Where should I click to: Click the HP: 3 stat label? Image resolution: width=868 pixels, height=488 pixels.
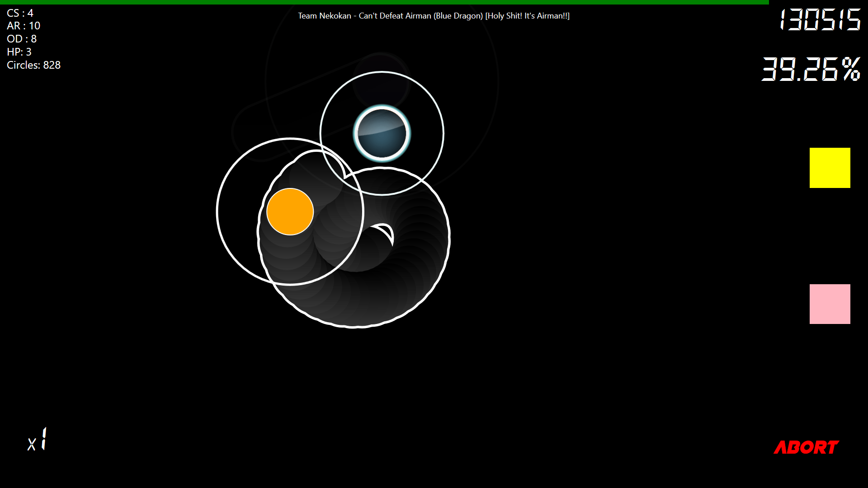[19, 52]
